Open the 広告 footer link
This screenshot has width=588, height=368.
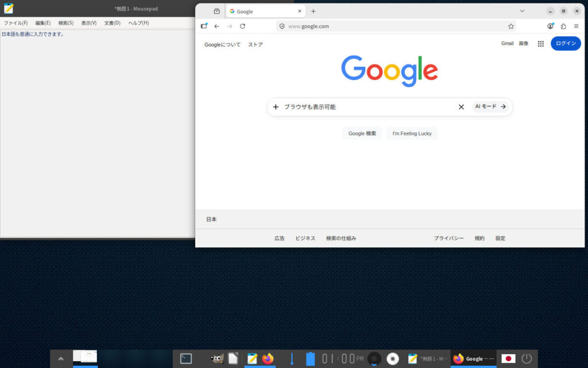point(280,239)
